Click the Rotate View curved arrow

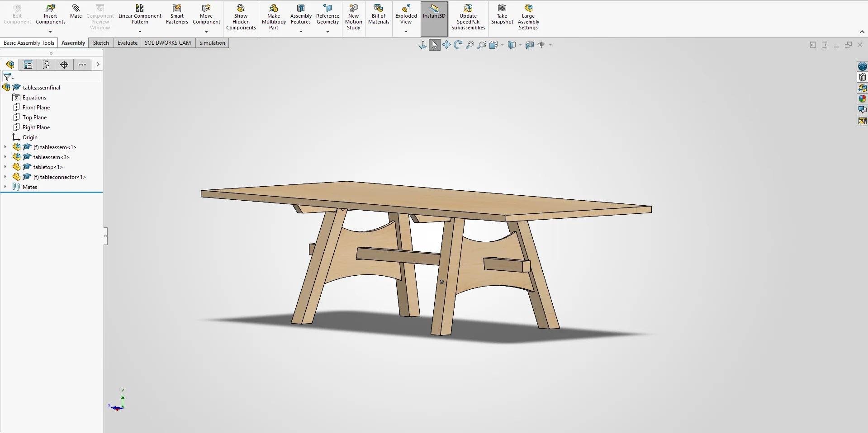[458, 45]
